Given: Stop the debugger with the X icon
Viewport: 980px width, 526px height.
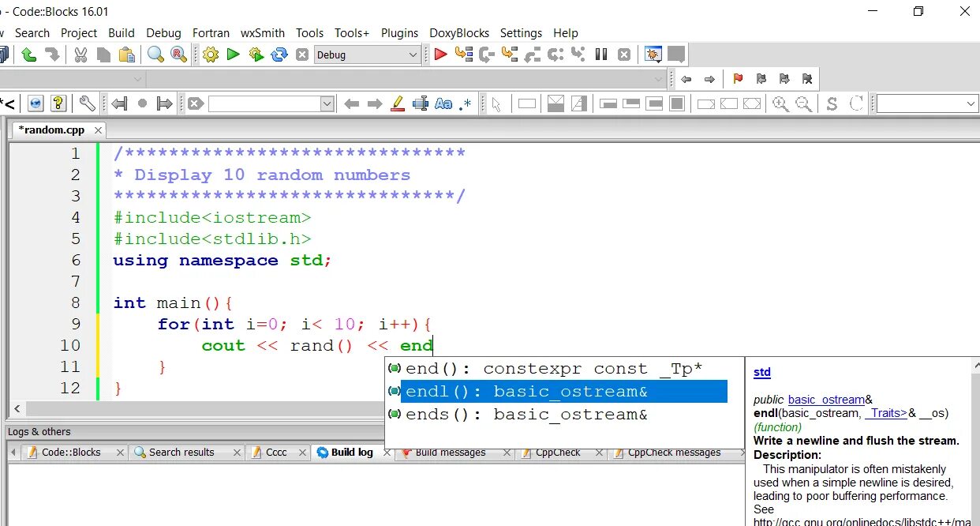Looking at the screenshot, I should click(624, 54).
